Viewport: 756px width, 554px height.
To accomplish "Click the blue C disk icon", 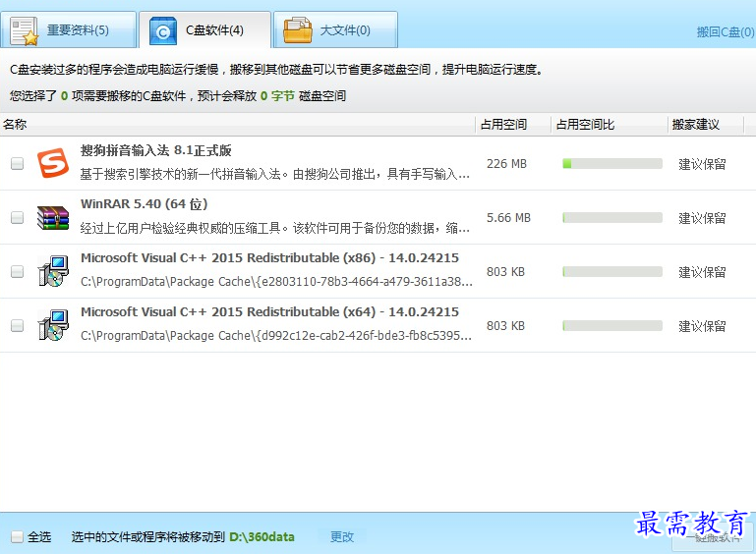I will pos(163,30).
